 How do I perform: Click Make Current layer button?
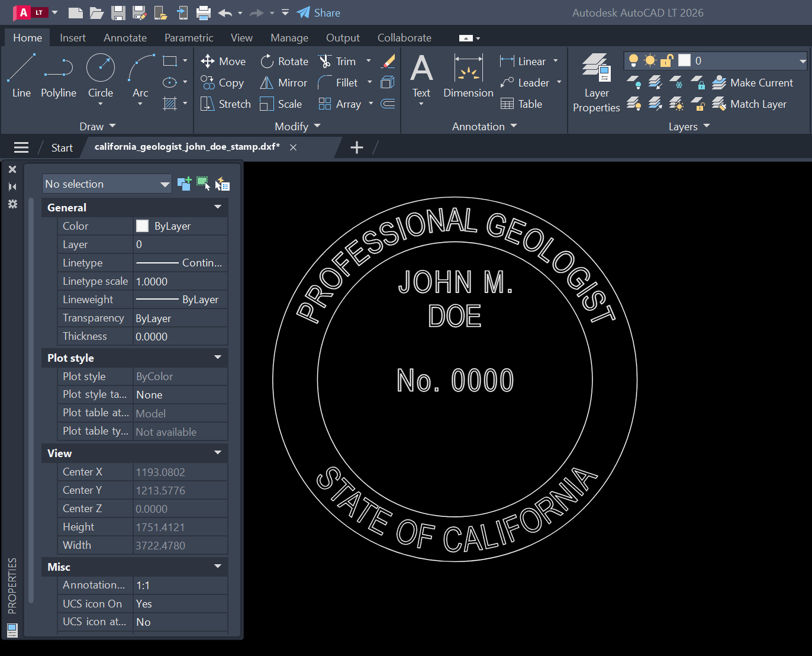[752, 83]
